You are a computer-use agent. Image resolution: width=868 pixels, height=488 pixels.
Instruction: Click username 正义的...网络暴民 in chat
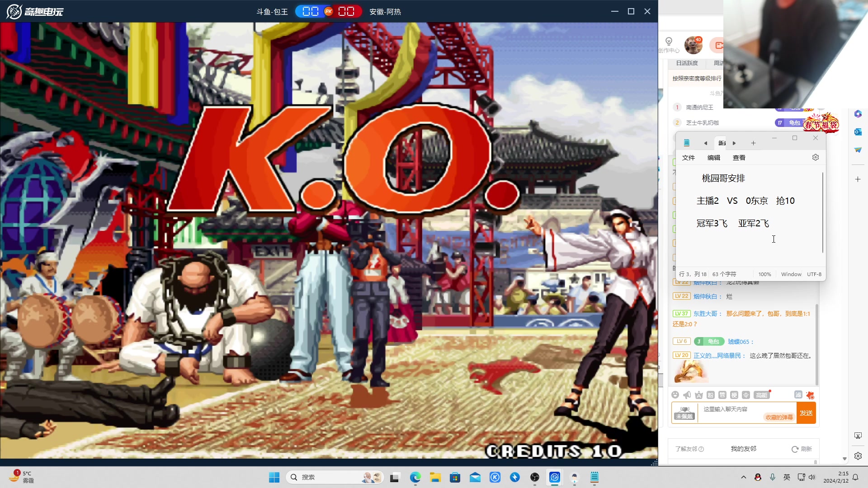[x=717, y=356]
